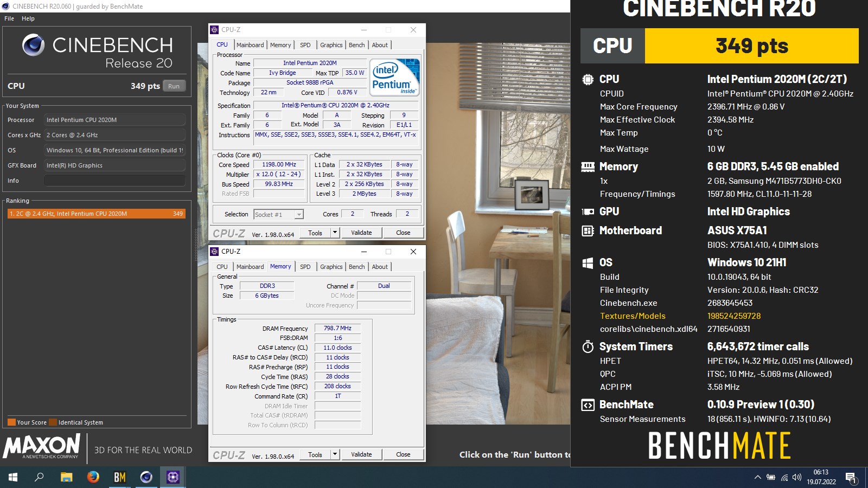Click upper CPU-Z title bar icon
Screen dimensions: 868x488
[214, 30]
